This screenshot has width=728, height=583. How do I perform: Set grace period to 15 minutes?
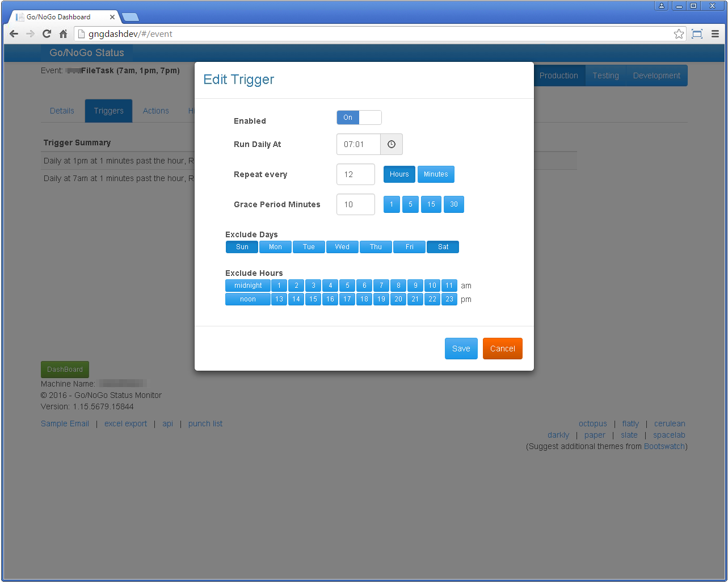coord(431,204)
